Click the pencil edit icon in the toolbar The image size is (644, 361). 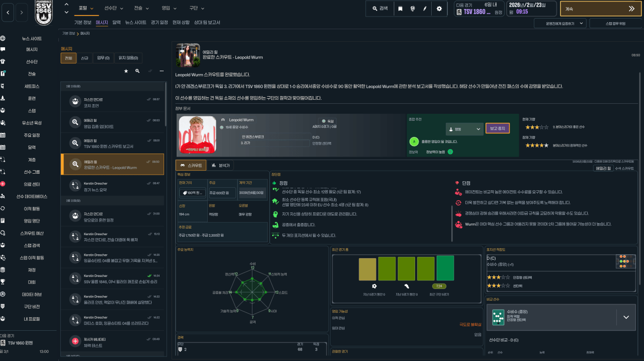click(x=425, y=9)
